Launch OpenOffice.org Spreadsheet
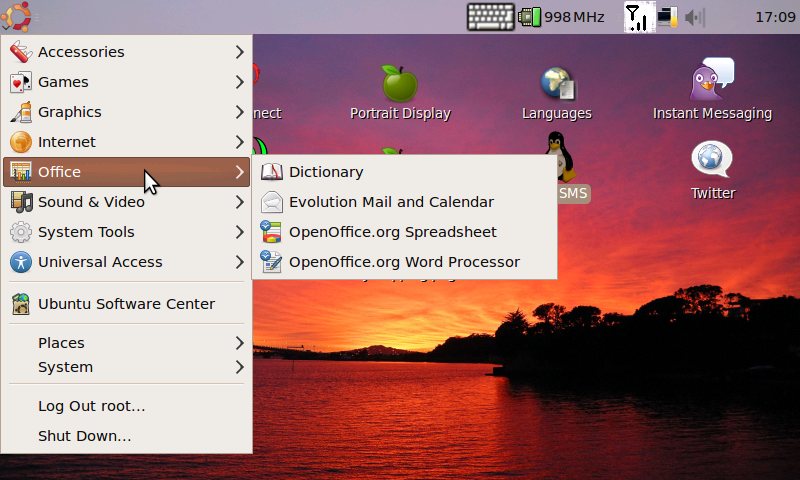Screen dimensions: 800x480 [392, 232]
